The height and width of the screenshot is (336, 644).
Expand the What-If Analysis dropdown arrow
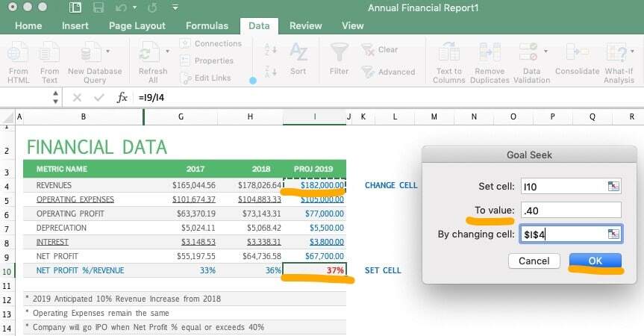(x=633, y=52)
